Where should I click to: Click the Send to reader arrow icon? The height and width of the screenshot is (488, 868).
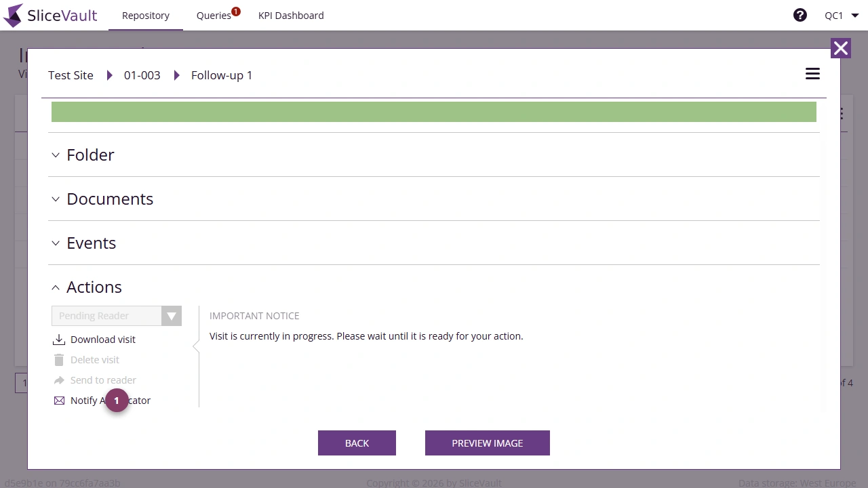(59, 380)
